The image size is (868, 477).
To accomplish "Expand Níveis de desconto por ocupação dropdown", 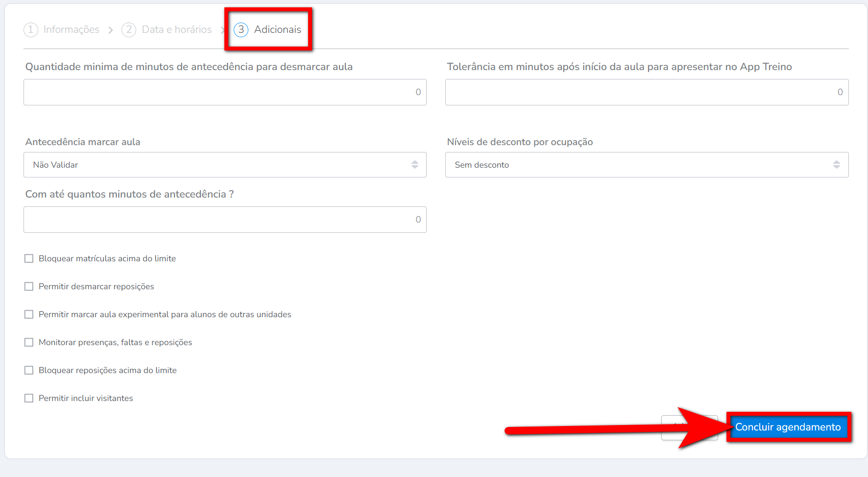I will click(647, 165).
